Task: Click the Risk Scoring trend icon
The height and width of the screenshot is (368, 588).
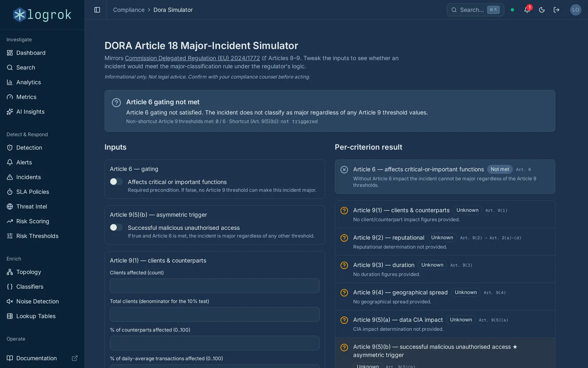Action: click(10, 221)
